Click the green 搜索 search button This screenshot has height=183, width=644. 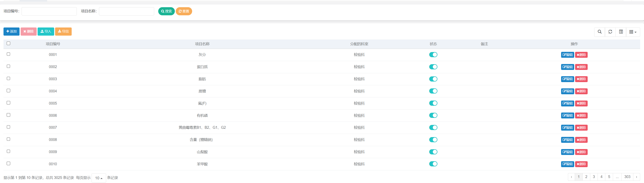(x=167, y=11)
